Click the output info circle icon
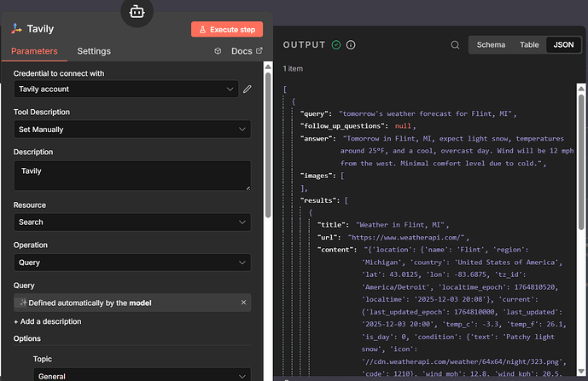 coord(351,45)
